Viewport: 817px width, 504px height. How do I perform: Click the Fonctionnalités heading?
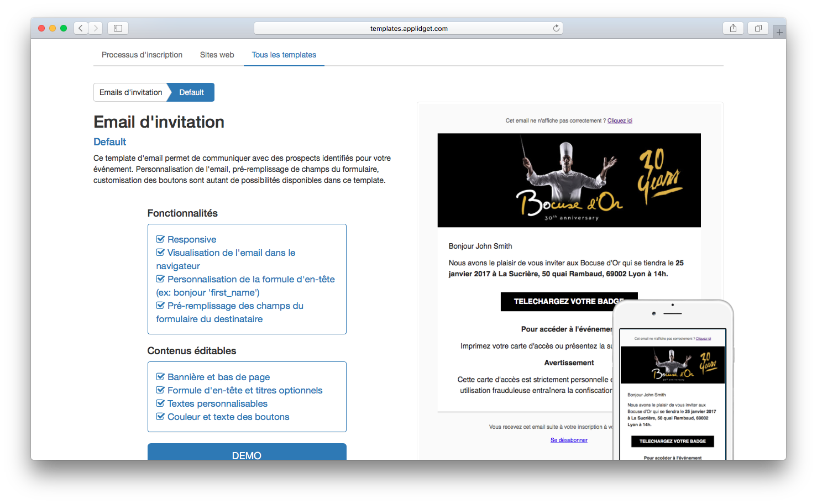pyautogui.click(x=182, y=213)
